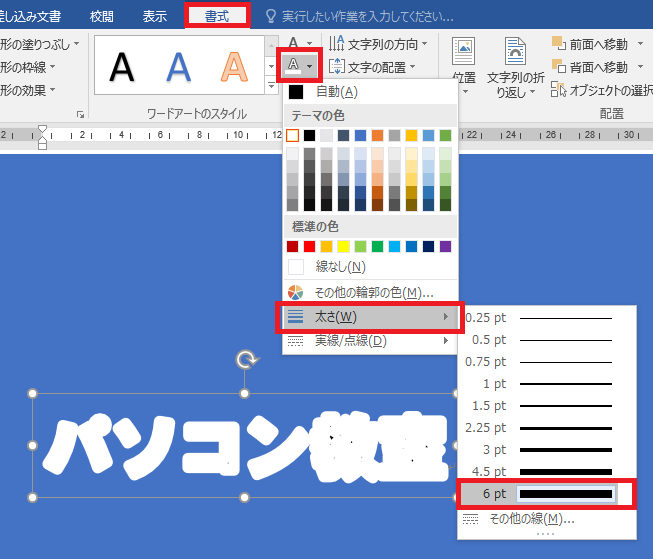Screen dimensions: 653x559
Task: Open the 文字列の折り返し wrap text menu
Action: coord(516,67)
